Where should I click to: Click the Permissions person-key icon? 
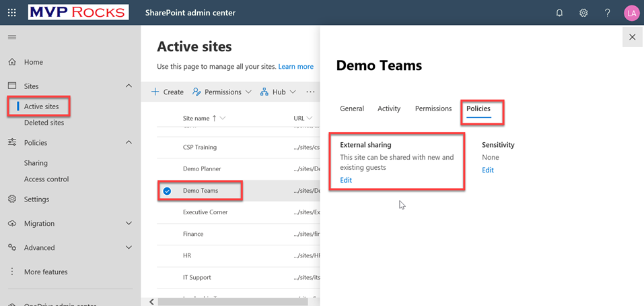pos(196,92)
